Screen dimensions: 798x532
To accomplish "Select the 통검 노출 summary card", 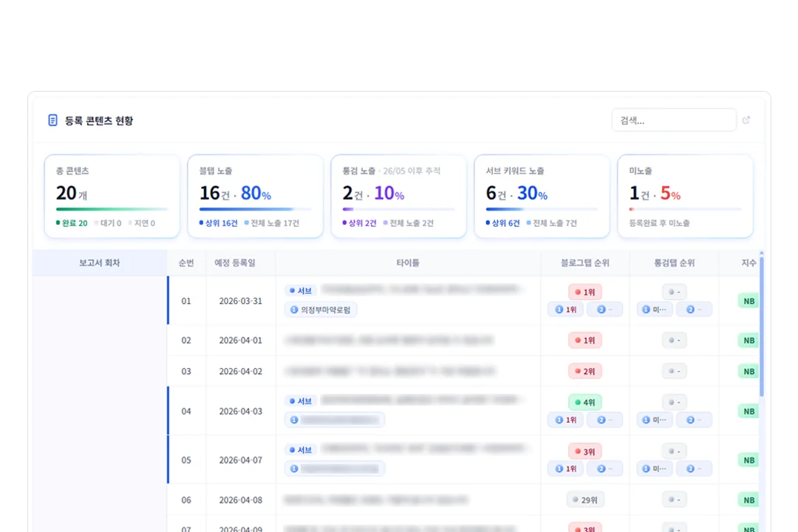I will point(398,196).
